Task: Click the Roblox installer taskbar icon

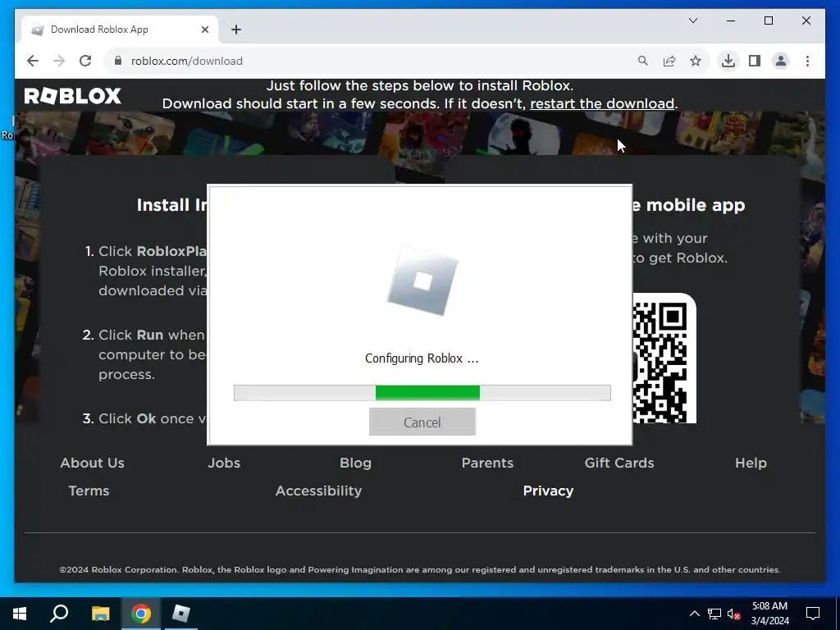Action: tap(181, 614)
